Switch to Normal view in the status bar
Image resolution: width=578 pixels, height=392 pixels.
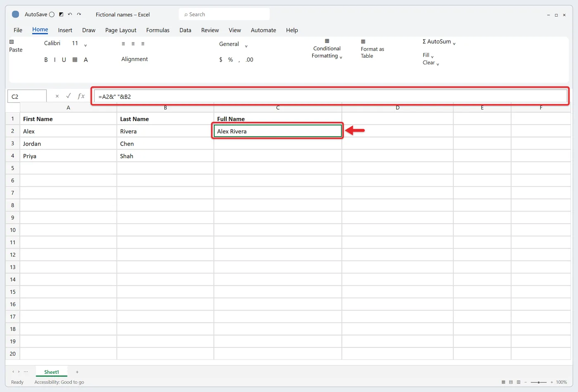click(503, 382)
